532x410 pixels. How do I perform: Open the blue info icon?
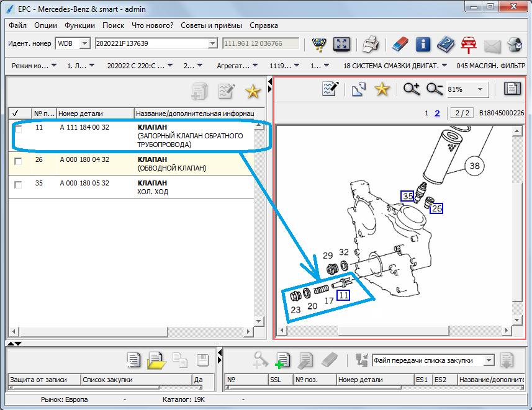[423, 45]
